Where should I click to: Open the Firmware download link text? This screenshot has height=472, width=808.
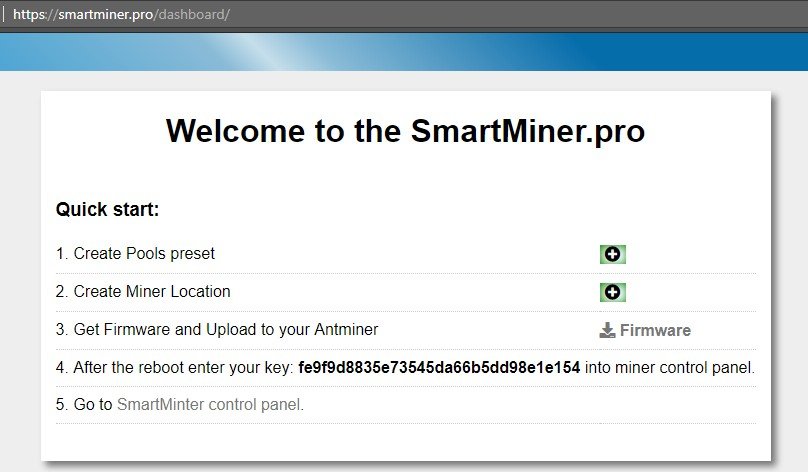(655, 330)
